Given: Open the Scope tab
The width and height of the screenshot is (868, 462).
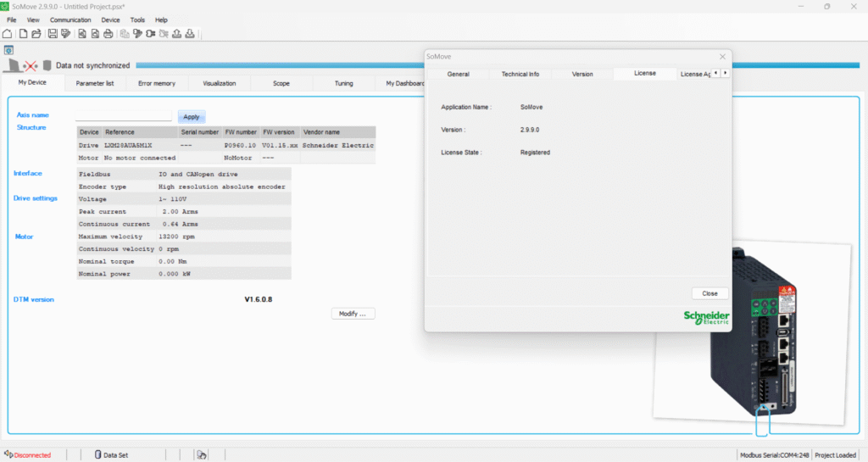Looking at the screenshot, I should coord(281,83).
